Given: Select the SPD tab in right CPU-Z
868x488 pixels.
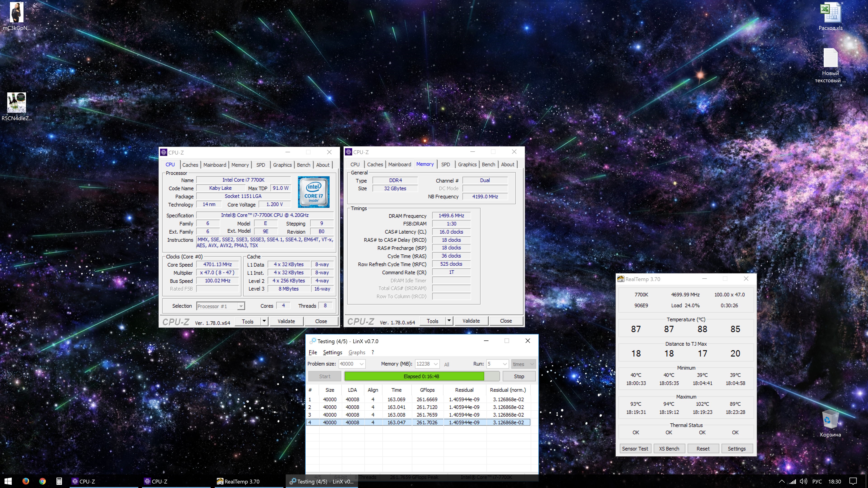Looking at the screenshot, I should [445, 165].
